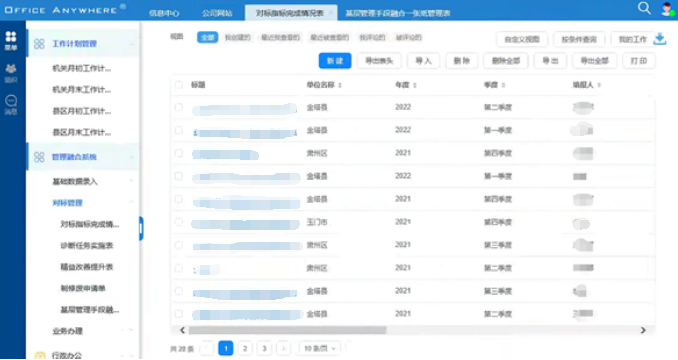The image size is (678, 360).
Task: Open 精益改善提升表 in the sidebar
Action: point(87,267)
